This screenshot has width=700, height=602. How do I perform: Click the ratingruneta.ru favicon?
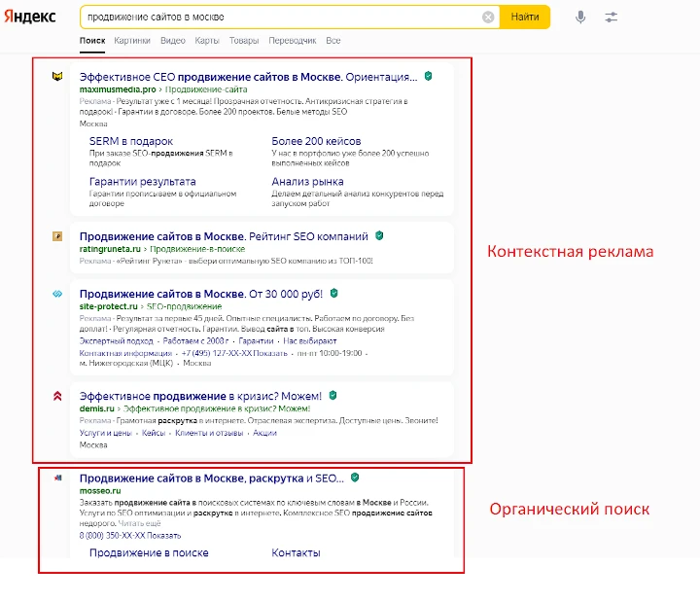pyautogui.click(x=57, y=236)
